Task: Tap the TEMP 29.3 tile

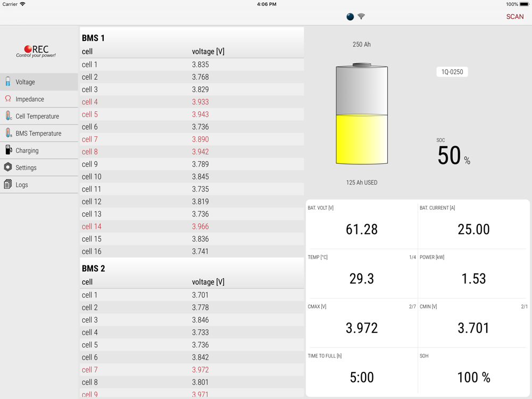Action: (362, 274)
